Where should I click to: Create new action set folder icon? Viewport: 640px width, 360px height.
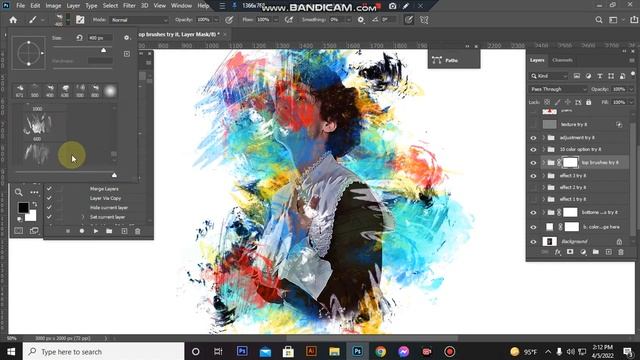109,231
